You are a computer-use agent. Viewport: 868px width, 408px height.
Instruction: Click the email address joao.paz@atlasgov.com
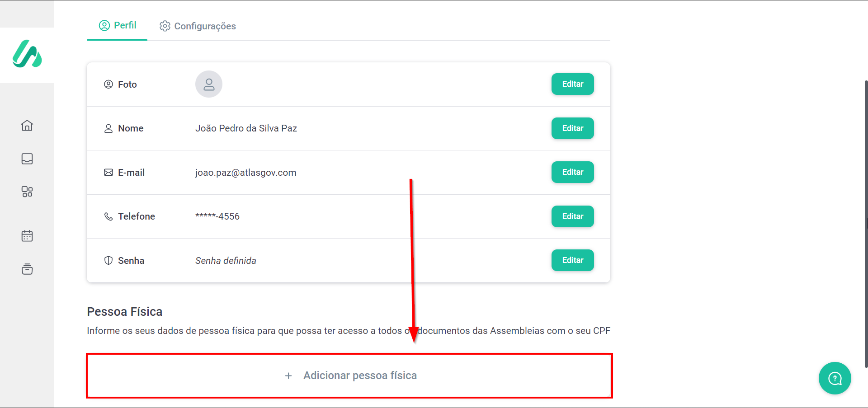[x=245, y=173]
